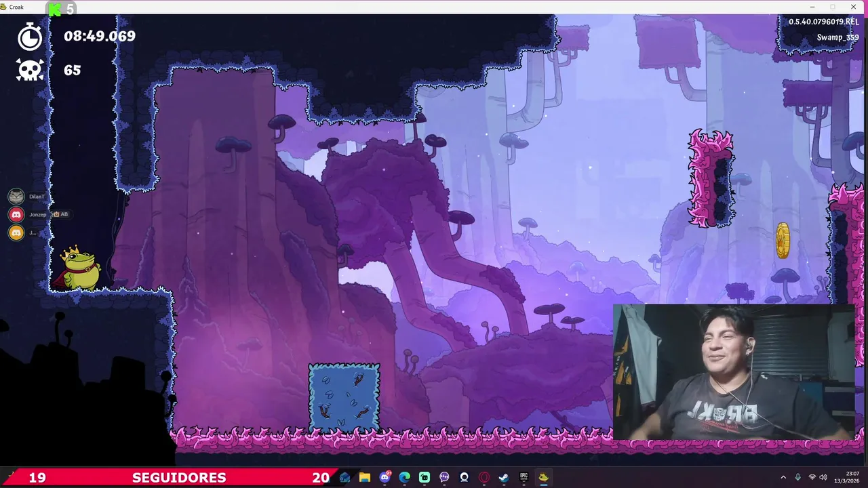Collect the gold coin
The image size is (868, 488).
[783, 241]
